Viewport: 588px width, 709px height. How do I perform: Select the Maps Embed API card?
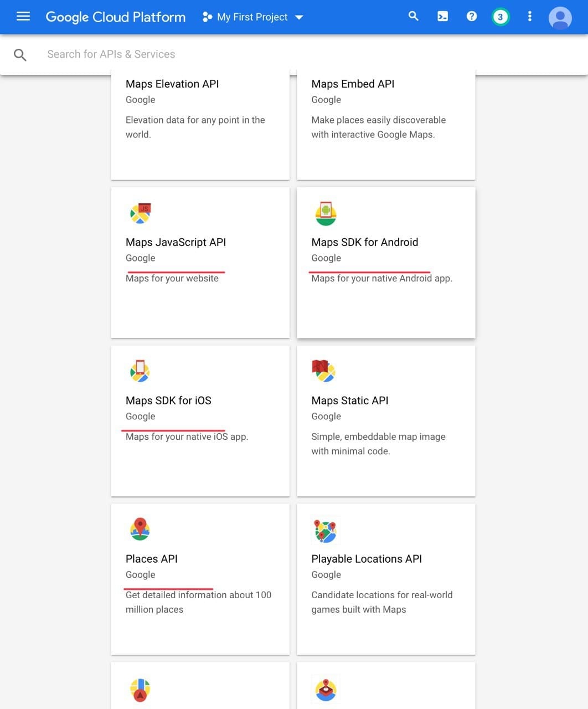point(386,126)
